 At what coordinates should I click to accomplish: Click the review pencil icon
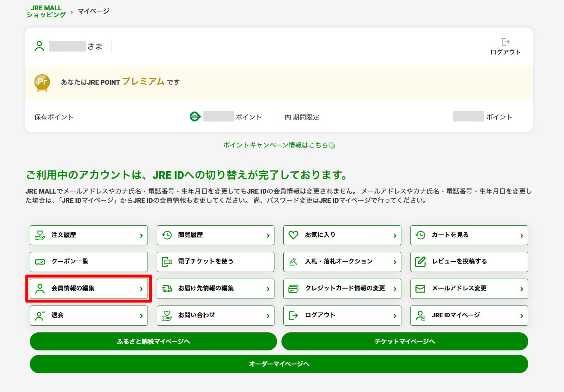click(420, 262)
